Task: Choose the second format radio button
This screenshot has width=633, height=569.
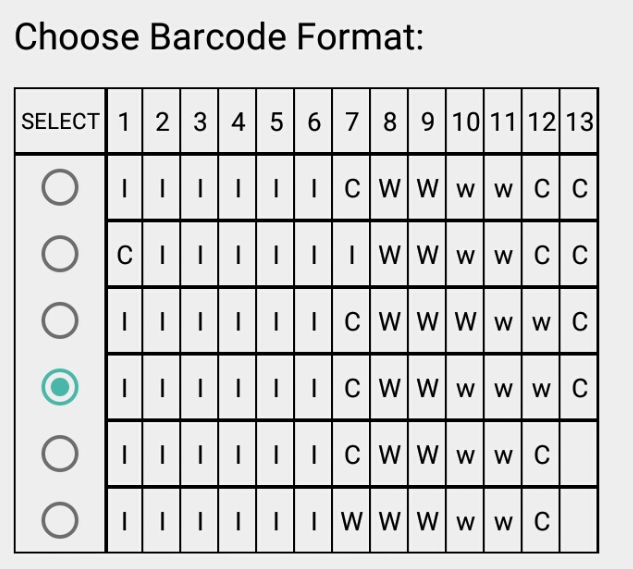Action: tap(61, 254)
